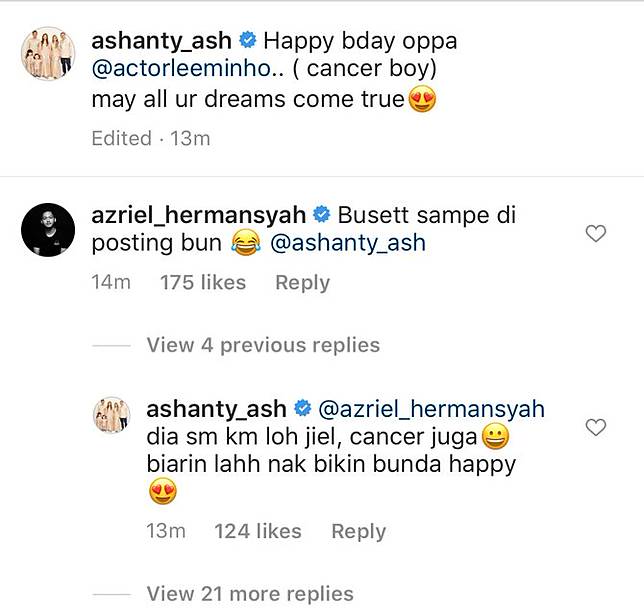Open ashanty_ash profile picture in caption
644x616 pixels.
point(48,53)
